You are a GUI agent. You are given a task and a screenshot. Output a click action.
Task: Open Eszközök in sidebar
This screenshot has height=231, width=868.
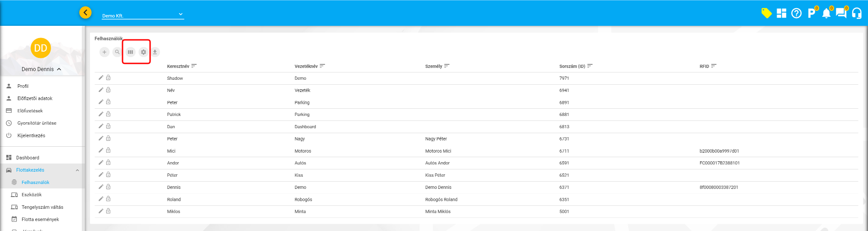pos(31,195)
